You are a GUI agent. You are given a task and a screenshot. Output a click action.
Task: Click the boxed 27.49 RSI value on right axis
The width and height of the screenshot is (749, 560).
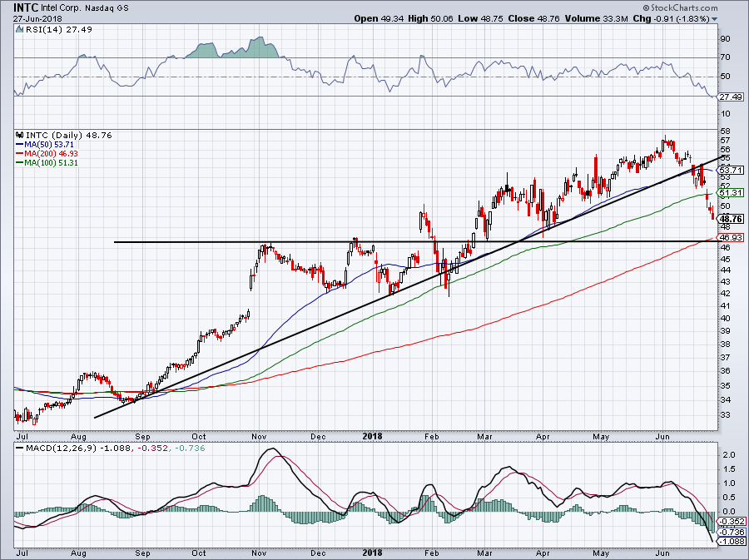(x=732, y=97)
